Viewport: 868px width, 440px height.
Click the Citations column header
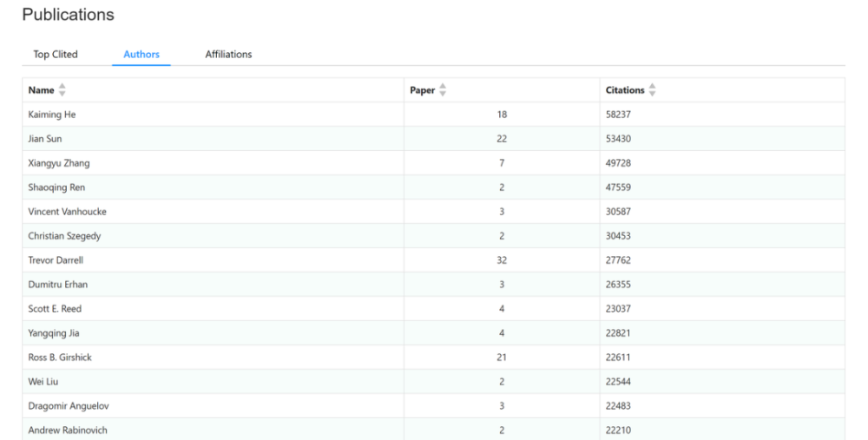(x=625, y=90)
